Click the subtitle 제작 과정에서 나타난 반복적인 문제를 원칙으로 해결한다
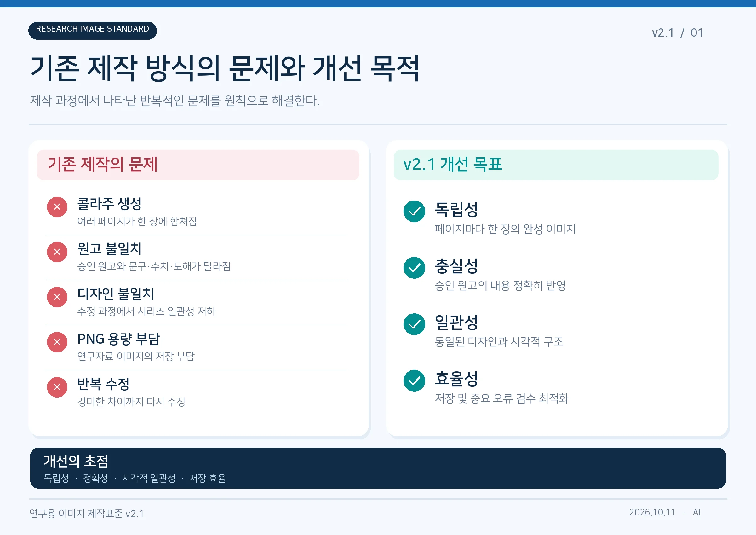The width and height of the screenshot is (756, 535). 175,101
